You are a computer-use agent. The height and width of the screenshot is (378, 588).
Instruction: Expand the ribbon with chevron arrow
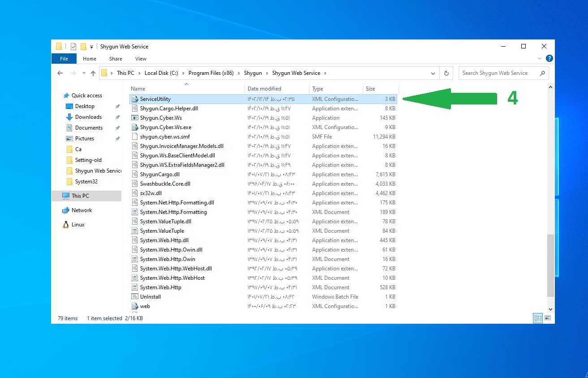click(540, 58)
